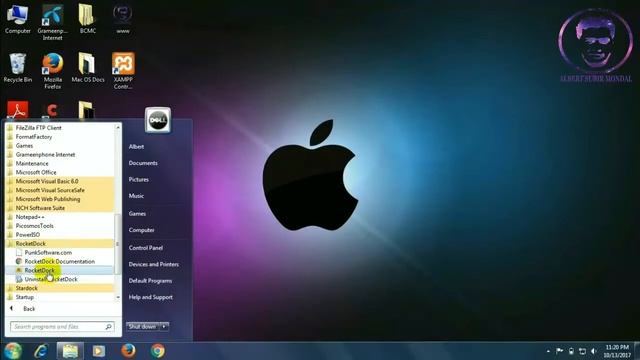Launch the RocketDock program entry
This screenshot has height=360, width=640.
(x=60, y=270)
